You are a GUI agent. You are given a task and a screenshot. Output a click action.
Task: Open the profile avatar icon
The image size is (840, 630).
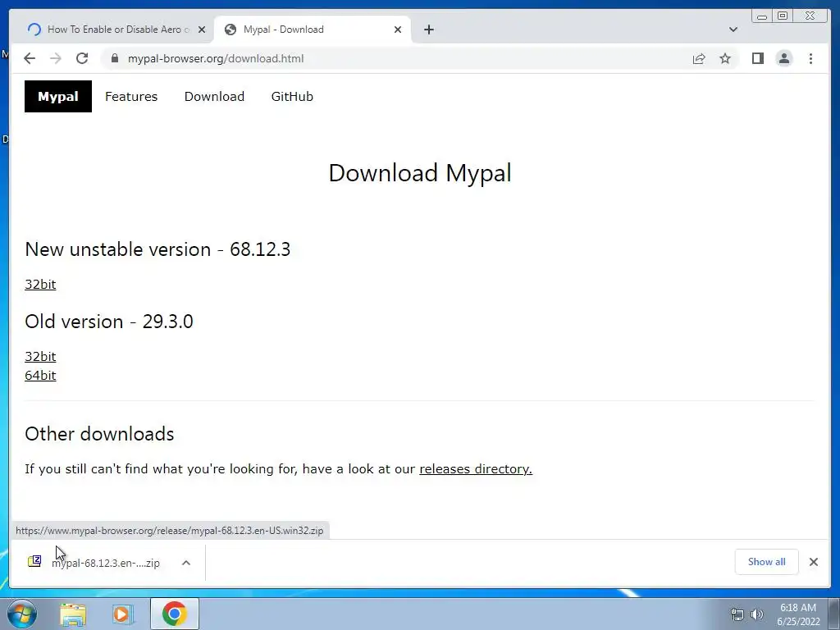[x=783, y=58]
